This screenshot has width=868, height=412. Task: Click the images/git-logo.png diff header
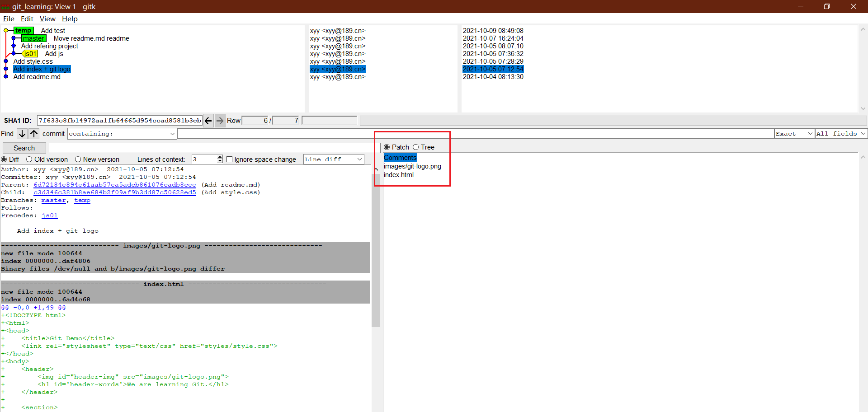[185, 246]
